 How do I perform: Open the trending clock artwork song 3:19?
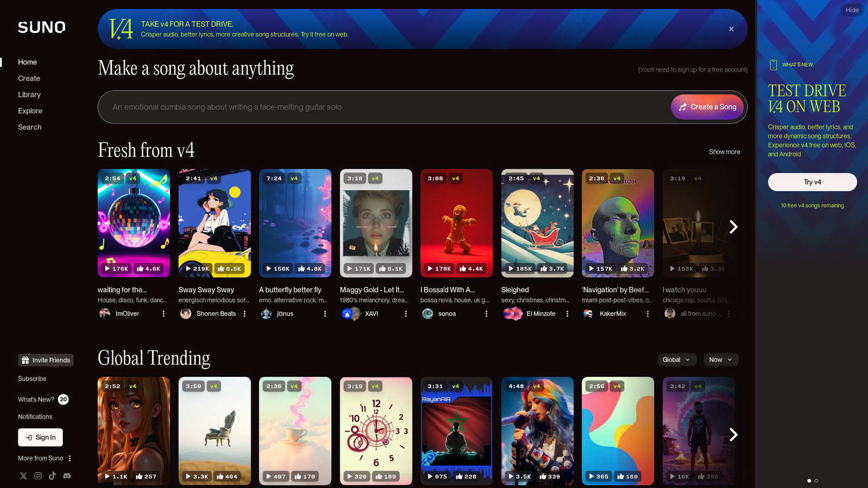(376, 431)
